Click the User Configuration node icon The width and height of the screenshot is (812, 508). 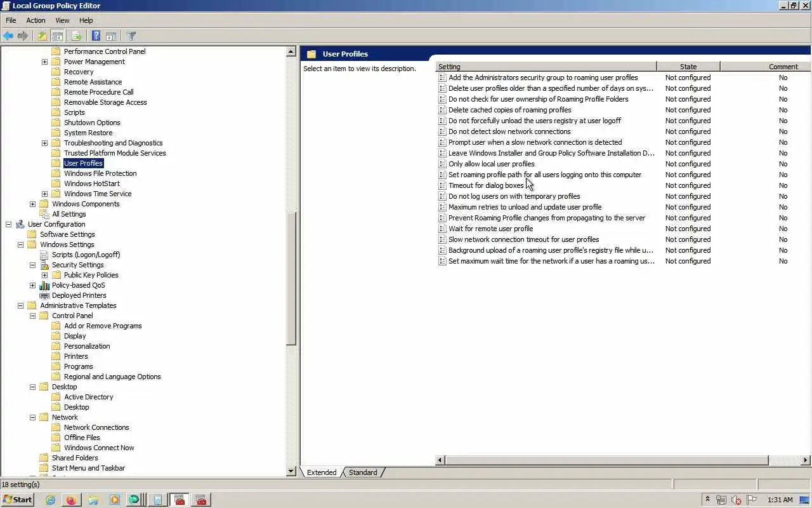click(20, 224)
